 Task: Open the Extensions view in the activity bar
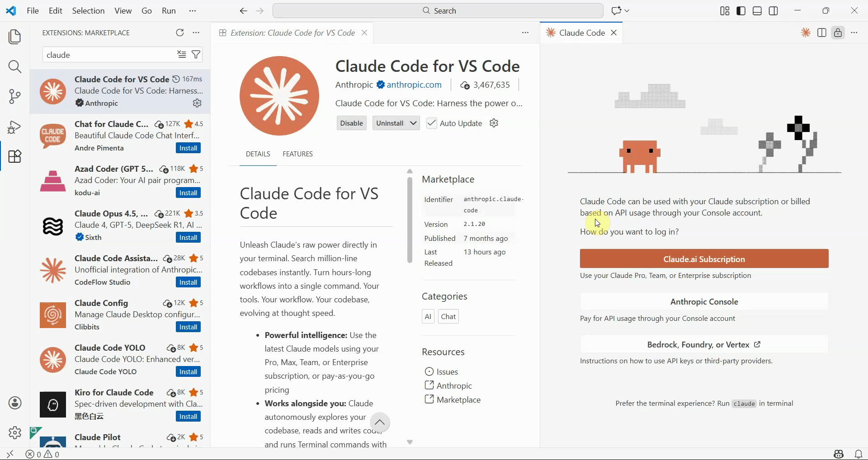(x=15, y=156)
